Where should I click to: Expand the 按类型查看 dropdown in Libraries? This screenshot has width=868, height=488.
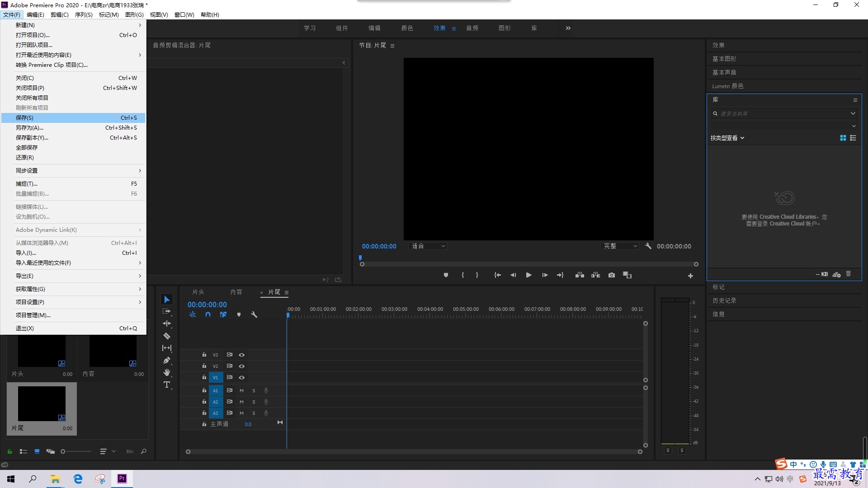[727, 138]
